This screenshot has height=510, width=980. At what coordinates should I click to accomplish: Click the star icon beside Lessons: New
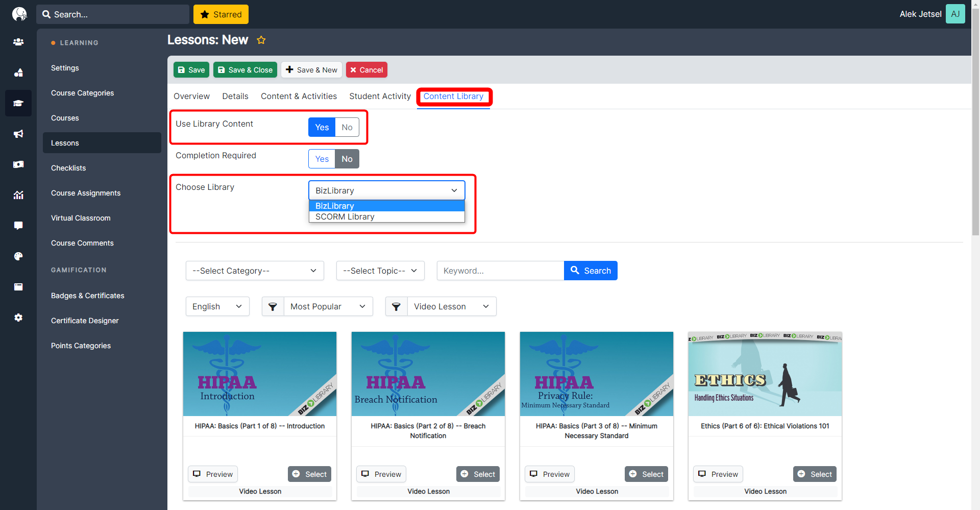[x=261, y=40]
